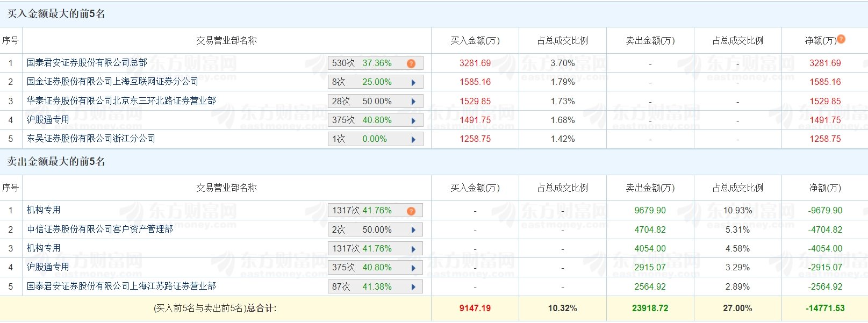Open 华泰证券股份有限公司北京东三环北路证券营业部 link

121,101
